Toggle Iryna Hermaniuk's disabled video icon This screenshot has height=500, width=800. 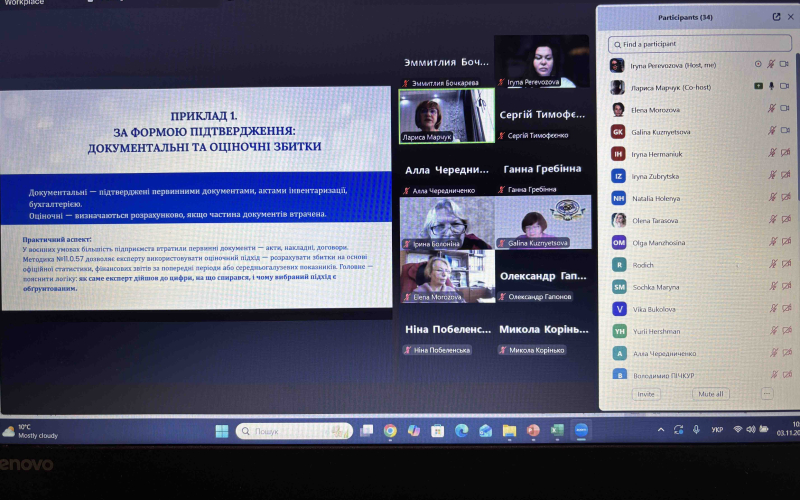785,153
